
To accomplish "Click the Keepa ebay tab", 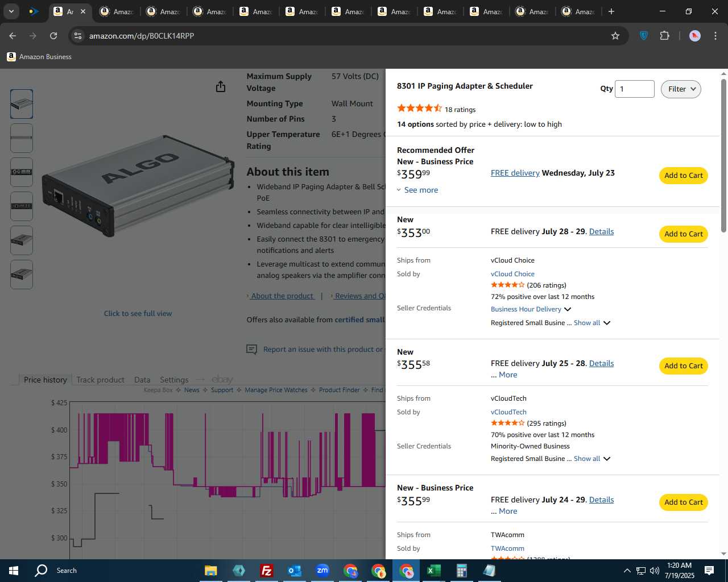I will tap(222, 380).
